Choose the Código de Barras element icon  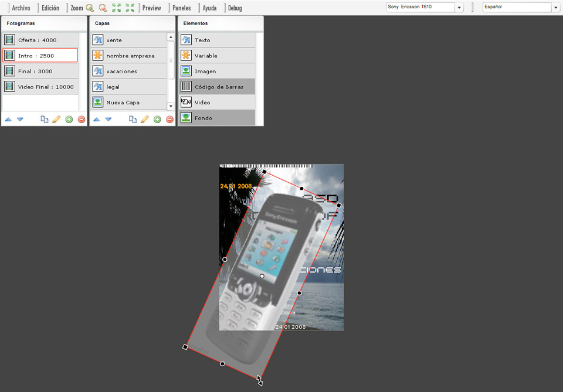[186, 87]
